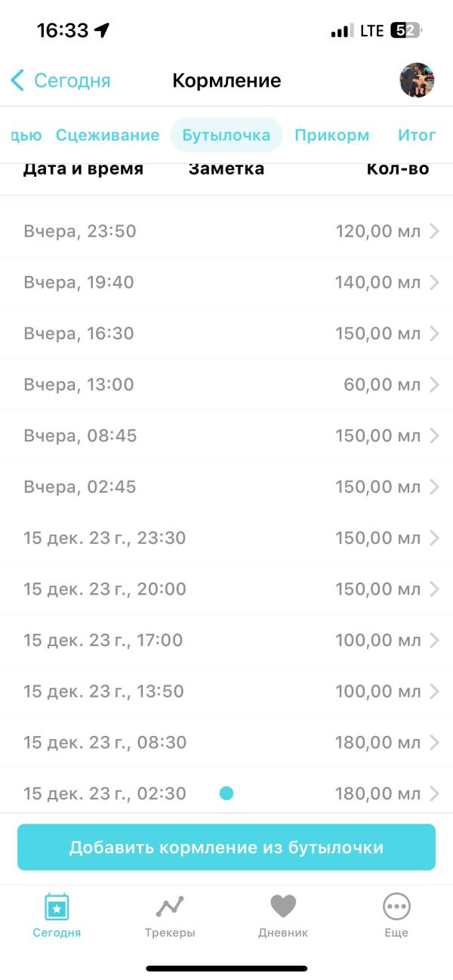This screenshot has height=980, width=453.
Task: Open the Итог tab
Action: [x=417, y=135]
